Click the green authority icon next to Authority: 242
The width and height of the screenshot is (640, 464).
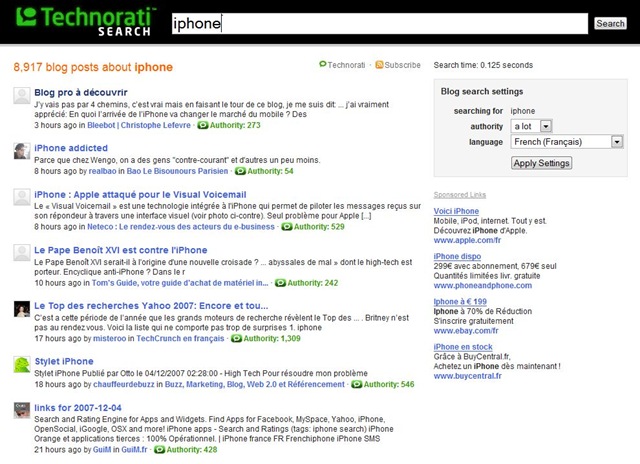pyautogui.click(x=280, y=283)
